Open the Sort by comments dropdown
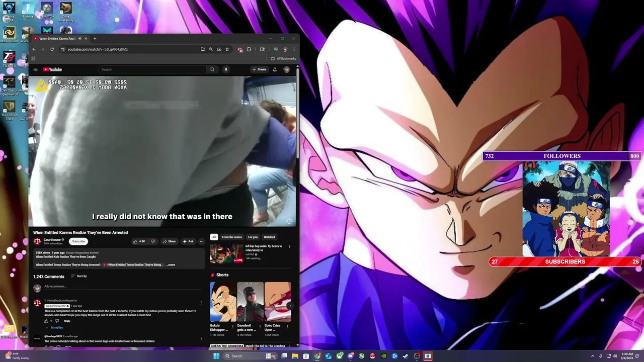Viewport: 644px width, 362px height. pyautogui.click(x=79, y=276)
